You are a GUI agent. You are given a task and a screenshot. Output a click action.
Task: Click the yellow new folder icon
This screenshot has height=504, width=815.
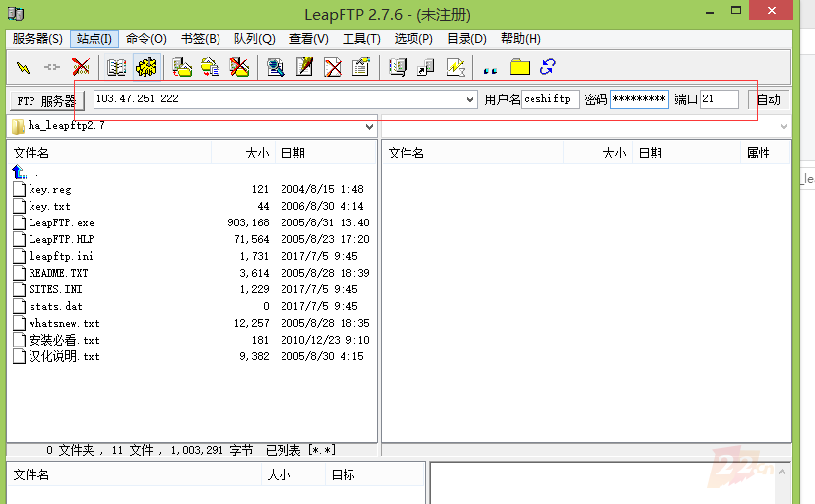[520, 67]
